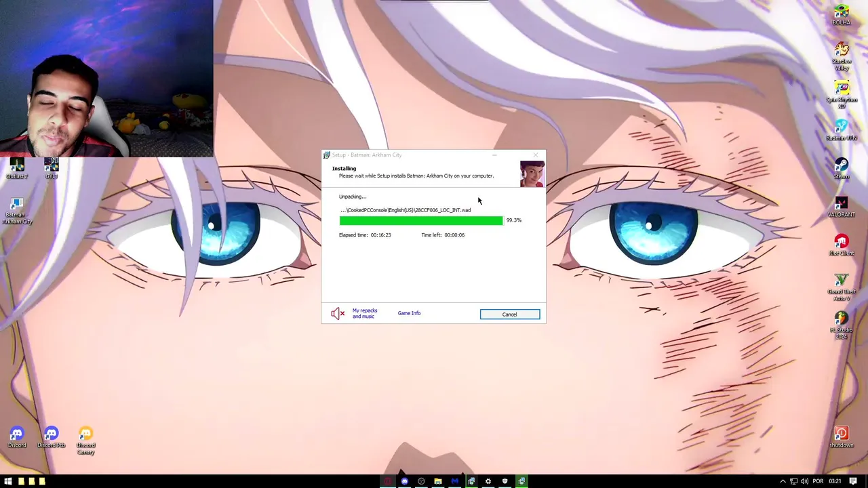Click the repack author portrait in the installer

(532, 174)
